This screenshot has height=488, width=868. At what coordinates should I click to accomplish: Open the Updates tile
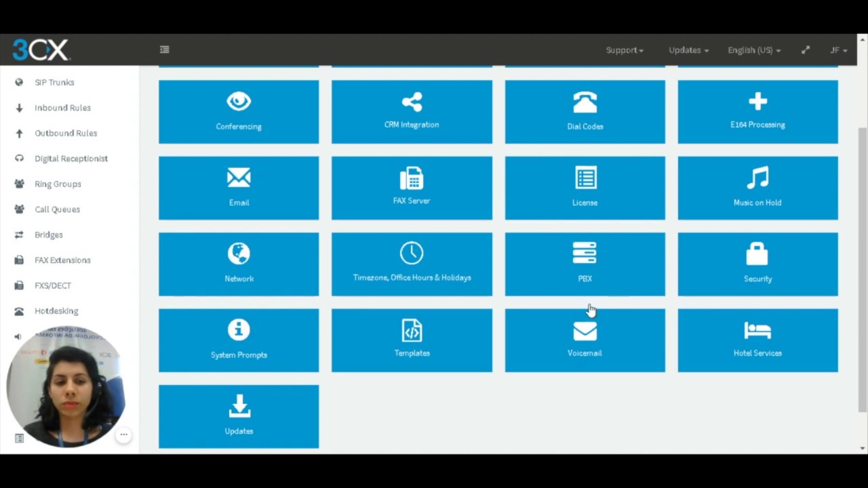[239, 417]
